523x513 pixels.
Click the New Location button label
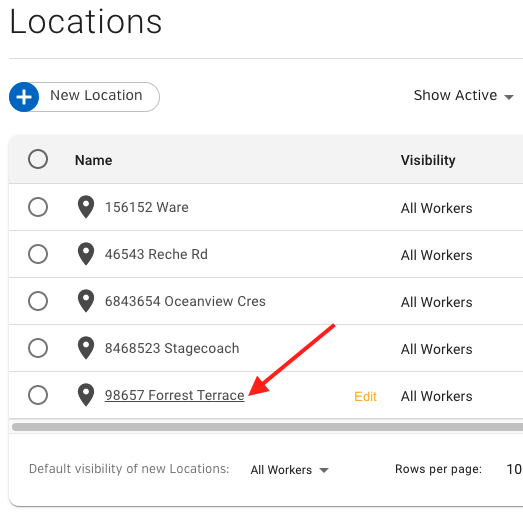coord(96,95)
